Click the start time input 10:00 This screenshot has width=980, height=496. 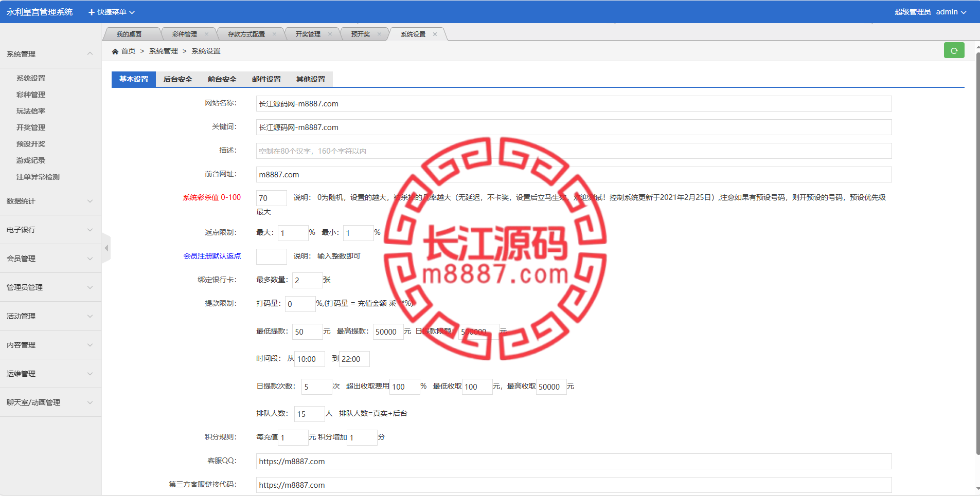click(x=310, y=359)
